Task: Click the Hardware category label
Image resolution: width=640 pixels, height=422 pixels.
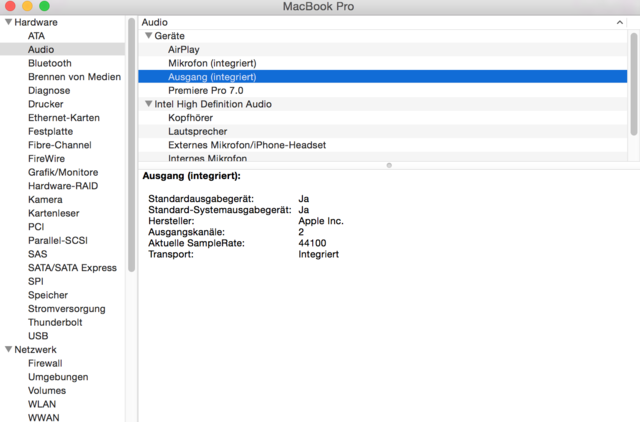Action: (36, 22)
